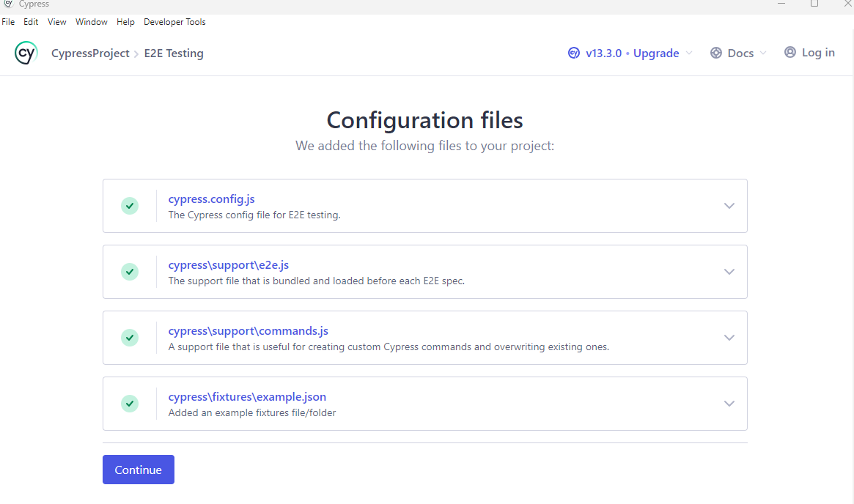This screenshot has height=504, width=854.
Task: Expand the cypress.config.js file row chevron
Action: pyautogui.click(x=729, y=206)
